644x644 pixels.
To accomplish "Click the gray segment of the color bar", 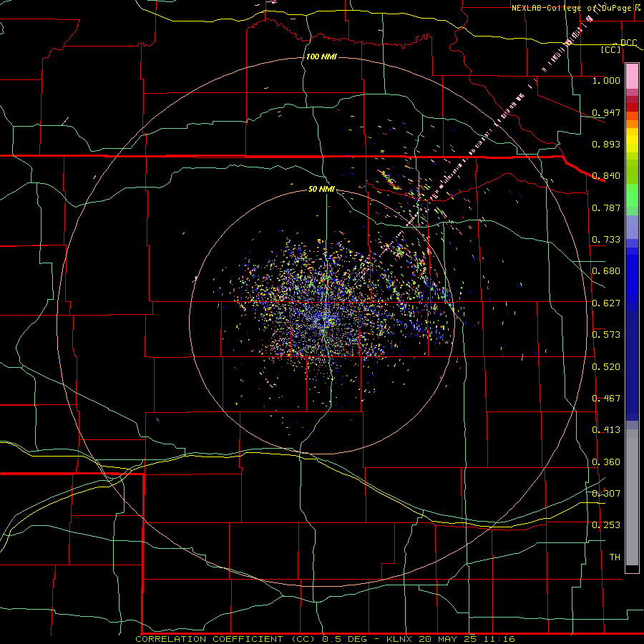I will [x=632, y=497].
